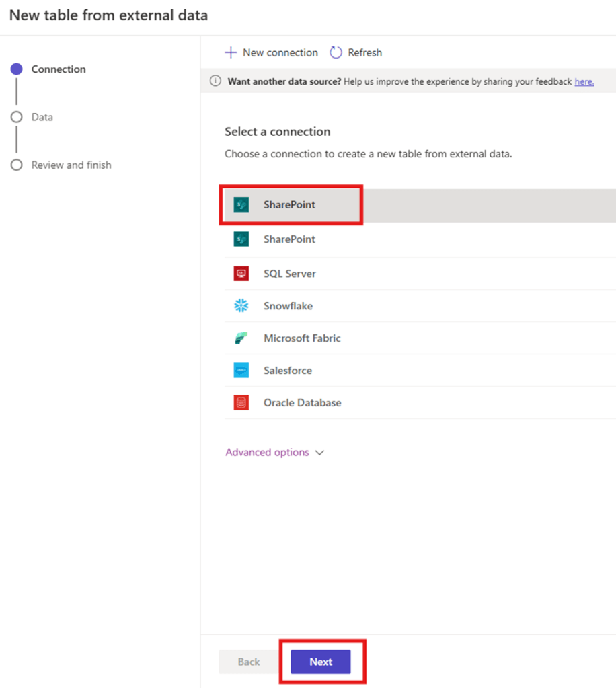This screenshot has width=616, height=688.
Task: Choose the SQL Server connection icon
Action: (x=241, y=274)
